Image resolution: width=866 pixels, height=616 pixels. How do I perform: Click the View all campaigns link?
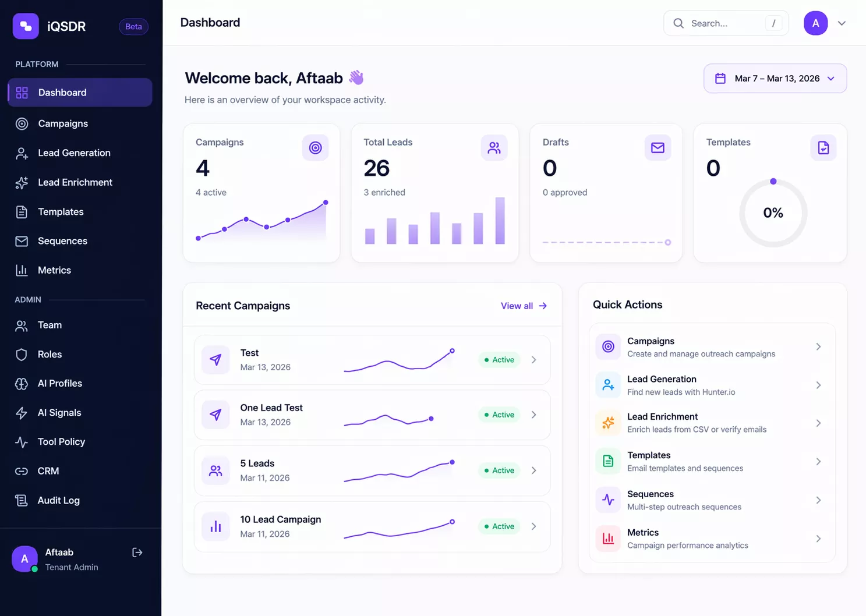click(x=524, y=306)
